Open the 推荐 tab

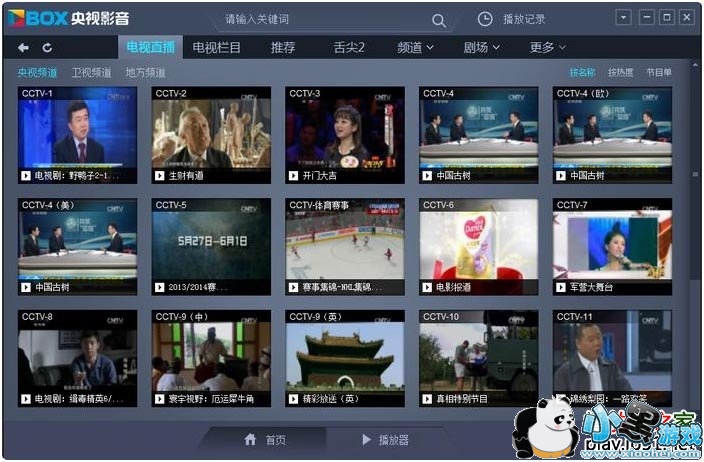pyautogui.click(x=283, y=47)
